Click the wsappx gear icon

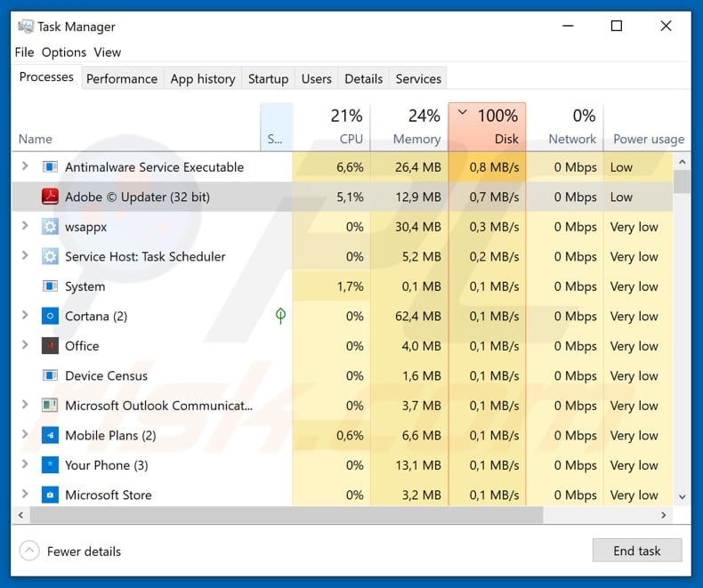point(50,227)
